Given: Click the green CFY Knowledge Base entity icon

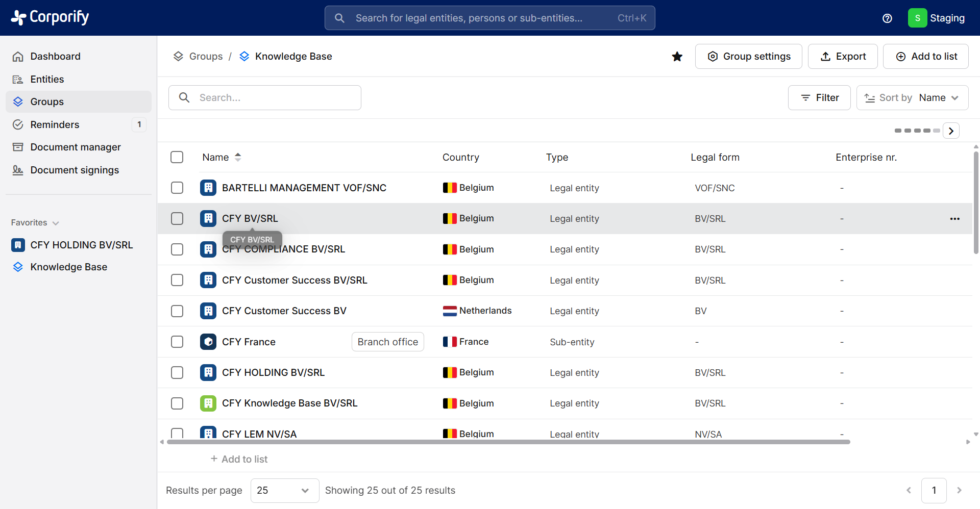Looking at the screenshot, I should (x=208, y=403).
